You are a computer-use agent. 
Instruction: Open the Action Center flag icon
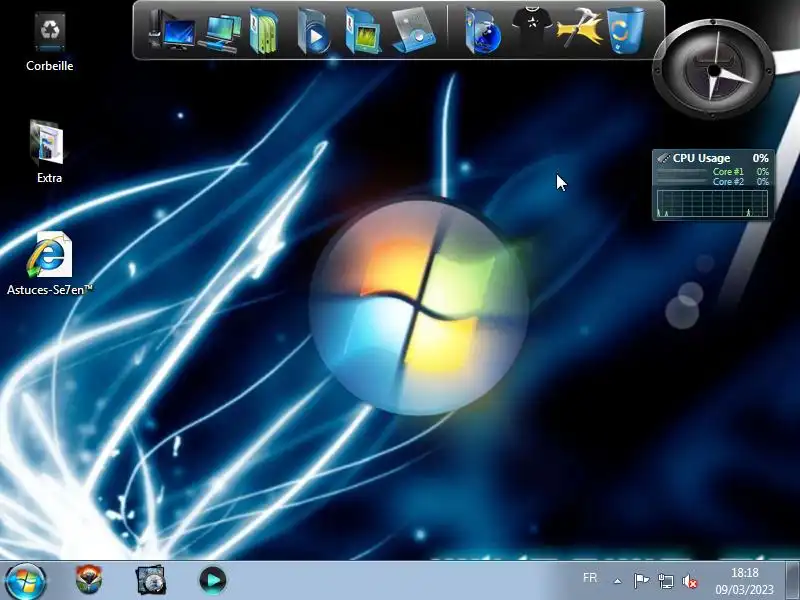coord(641,581)
